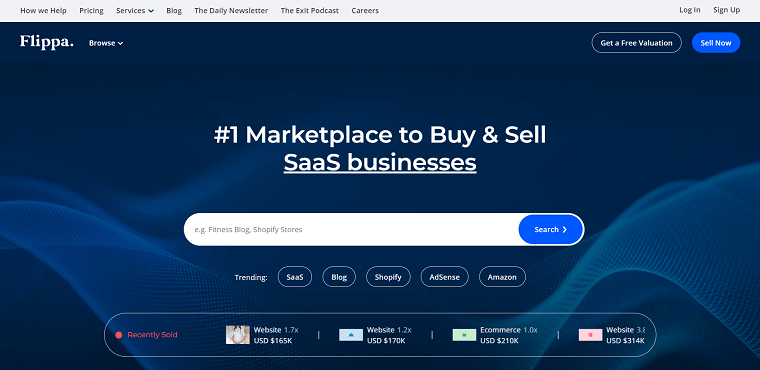Viewport: 760px width, 370px height.
Task: Select the AdSense trending tag
Action: pyautogui.click(x=444, y=277)
